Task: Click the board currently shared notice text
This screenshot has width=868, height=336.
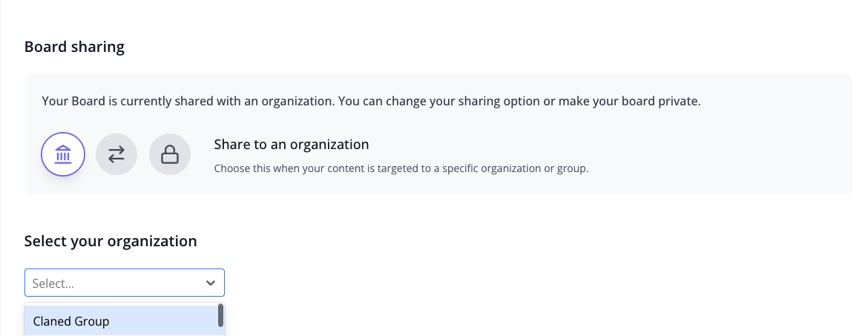Action: pos(372,102)
